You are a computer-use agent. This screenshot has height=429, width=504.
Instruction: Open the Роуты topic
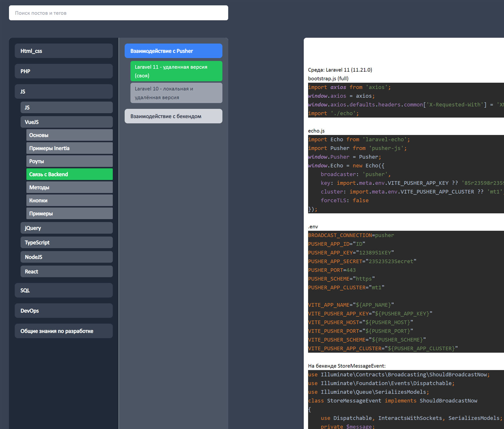69,161
